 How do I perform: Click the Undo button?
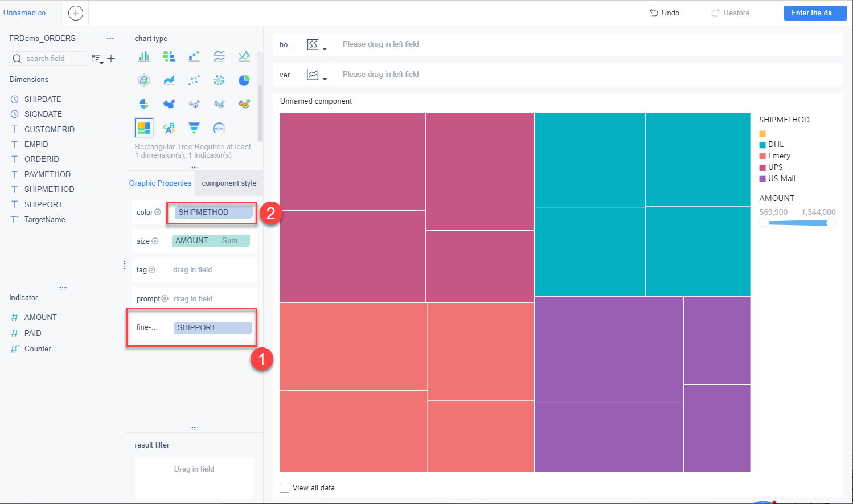664,12
